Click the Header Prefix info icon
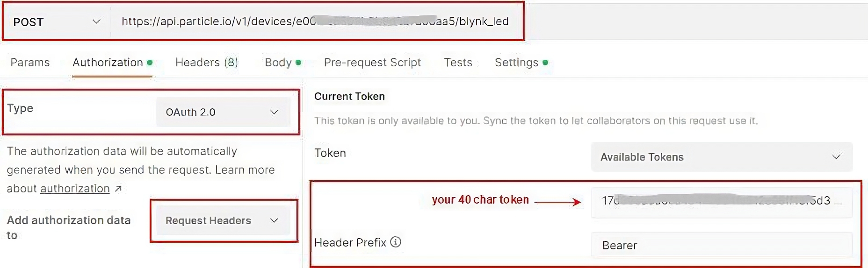 396,242
